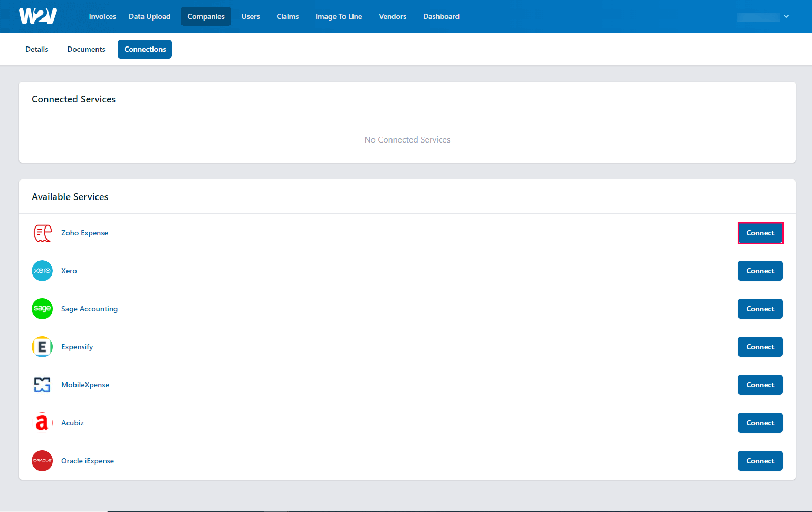Open the Invoices menu item
The width and height of the screenshot is (812, 512).
pyautogui.click(x=102, y=16)
